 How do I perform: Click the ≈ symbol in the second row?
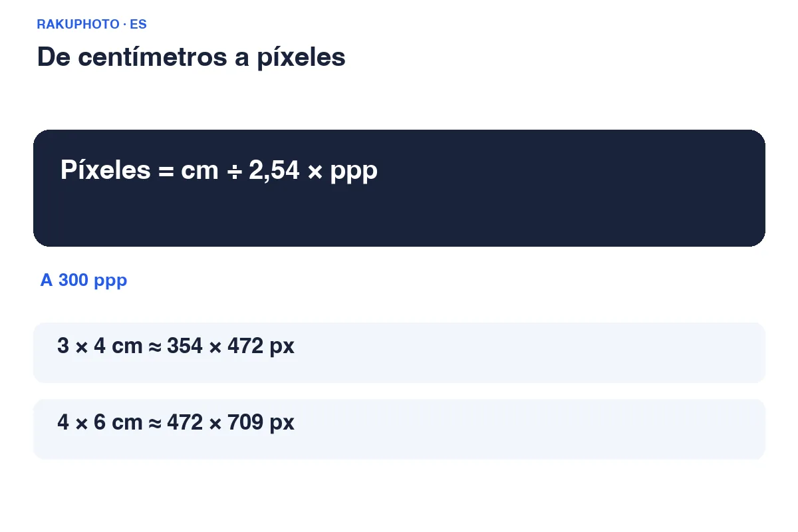(155, 424)
